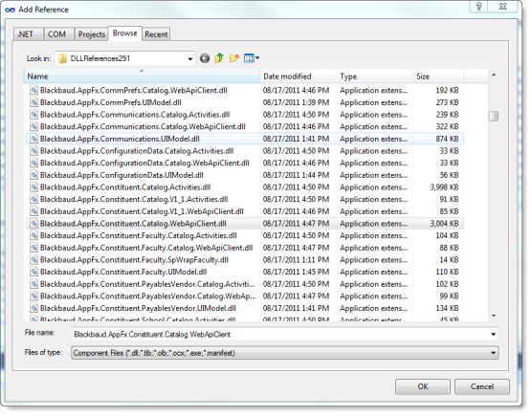Click icon of ConfigurationData.UIModel.dll file

tap(33, 175)
